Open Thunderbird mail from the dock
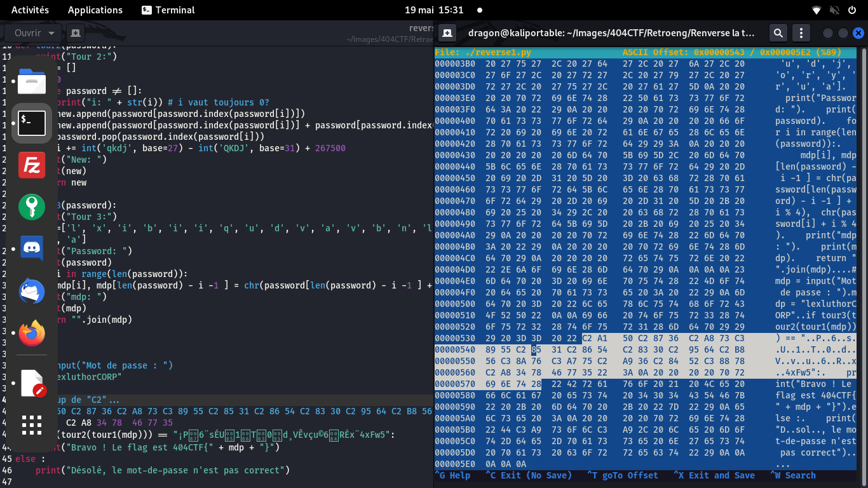The height and width of the screenshot is (488, 868). click(32, 291)
